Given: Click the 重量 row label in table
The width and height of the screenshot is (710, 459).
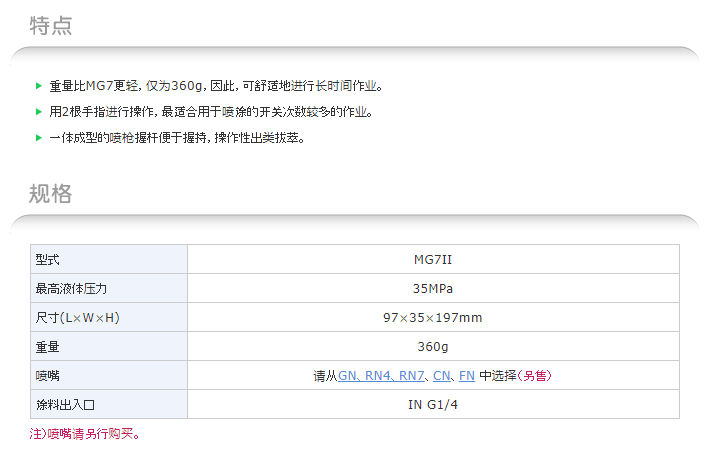Looking at the screenshot, I should (48, 347).
